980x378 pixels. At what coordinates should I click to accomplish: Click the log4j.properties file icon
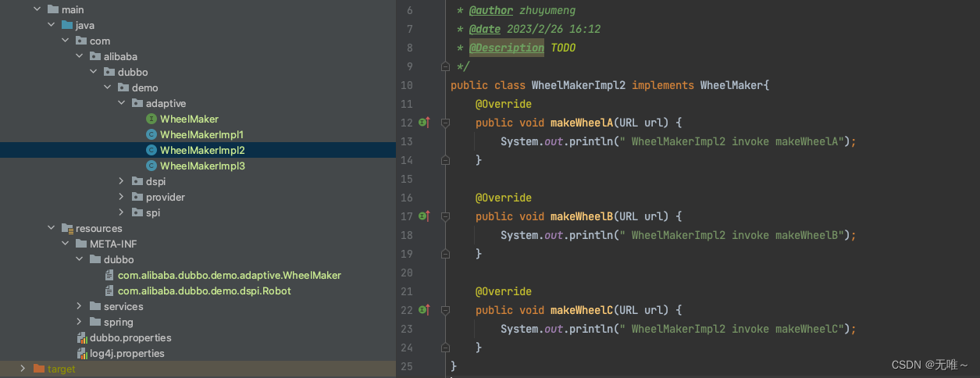tap(81, 353)
